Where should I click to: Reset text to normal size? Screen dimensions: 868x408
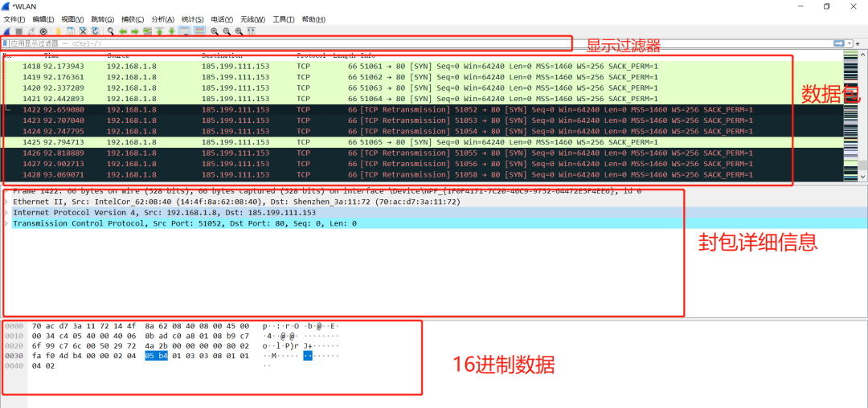[x=239, y=31]
